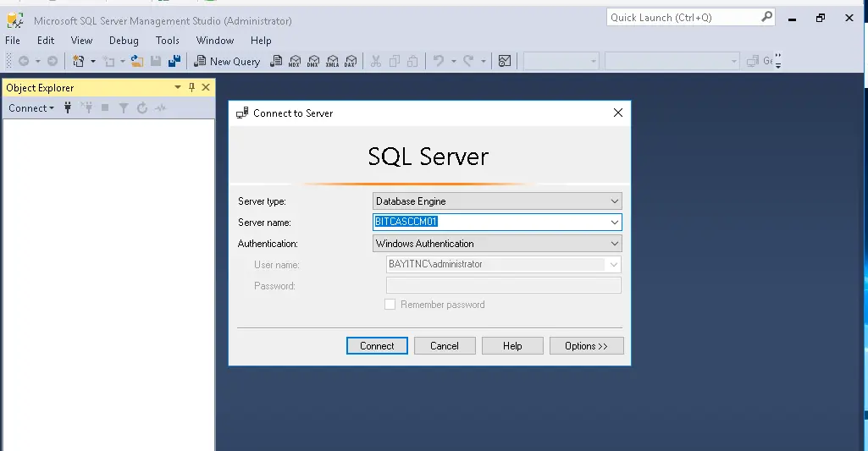Open the View menu
The height and width of the screenshot is (451, 868).
(x=81, y=41)
